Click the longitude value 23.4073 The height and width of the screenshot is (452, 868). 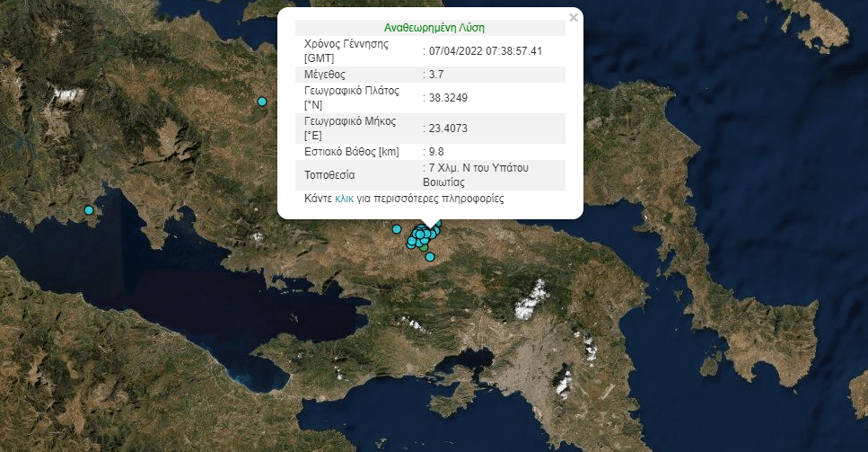(448, 128)
